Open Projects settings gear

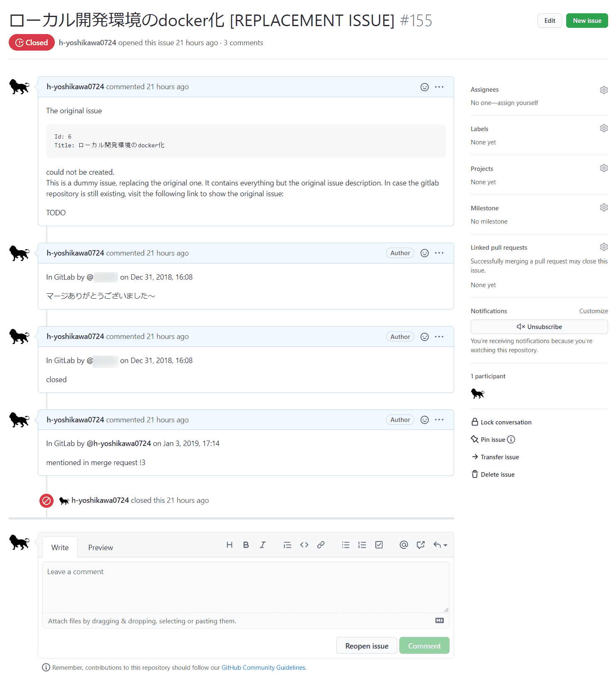pyautogui.click(x=604, y=168)
